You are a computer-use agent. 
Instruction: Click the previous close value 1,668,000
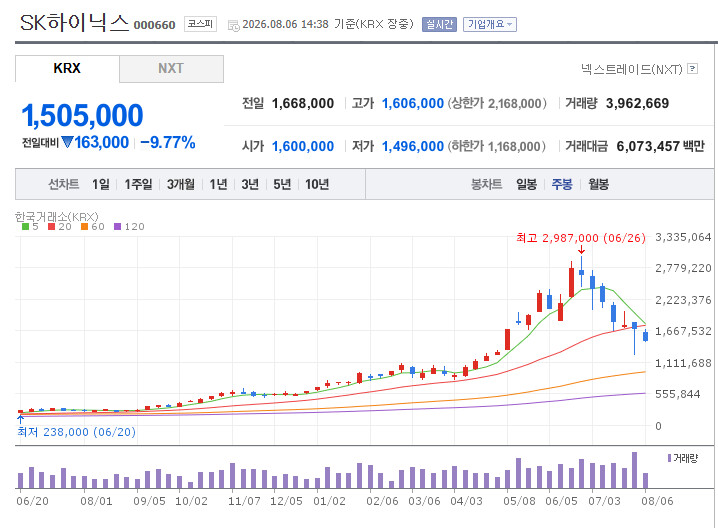(303, 103)
